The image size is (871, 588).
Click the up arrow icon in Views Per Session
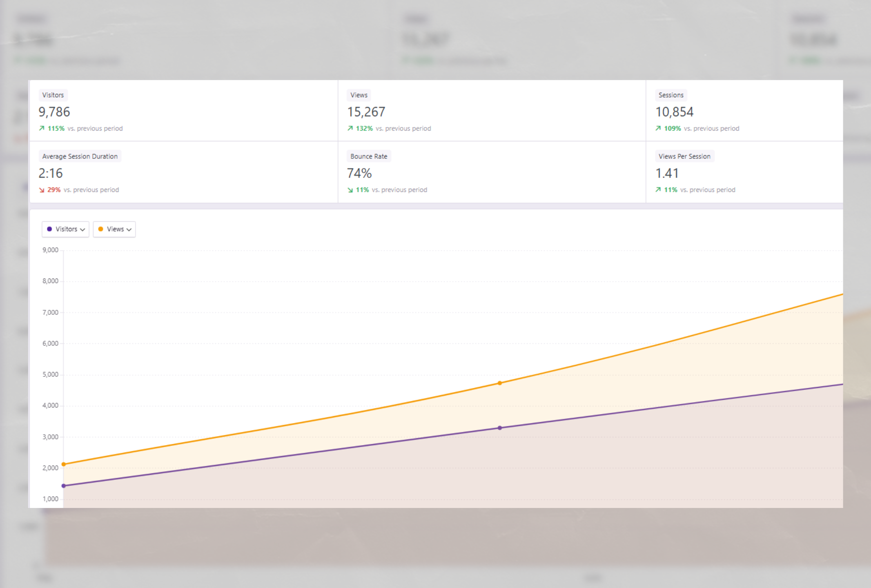tap(658, 189)
